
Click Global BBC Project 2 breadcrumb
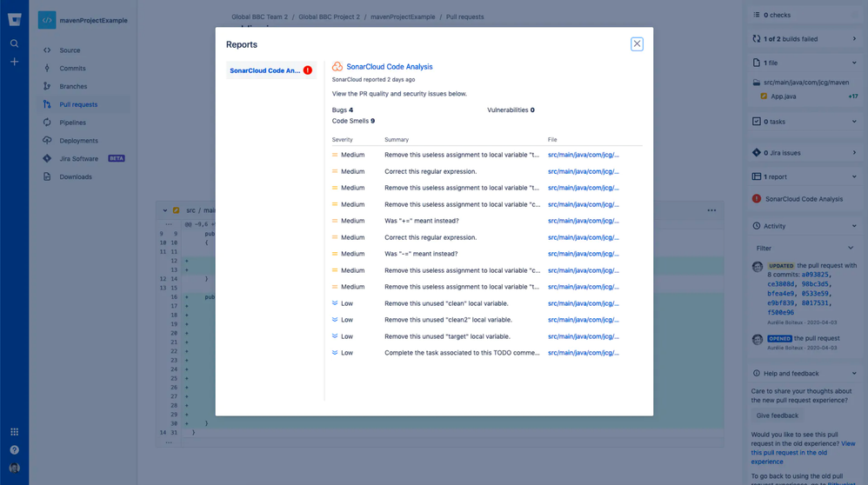pyautogui.click(x=329, y=17)
